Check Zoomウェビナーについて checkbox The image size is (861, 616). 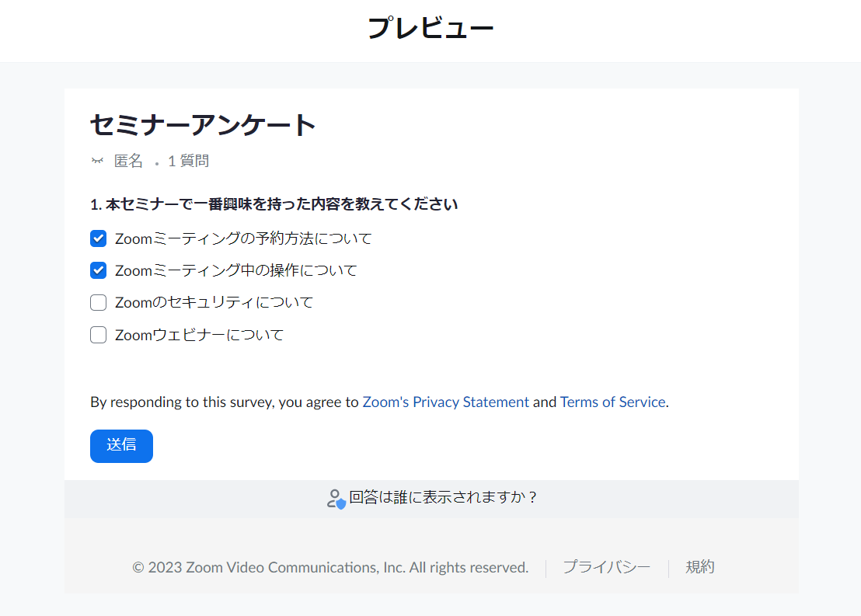pos(98,335)
